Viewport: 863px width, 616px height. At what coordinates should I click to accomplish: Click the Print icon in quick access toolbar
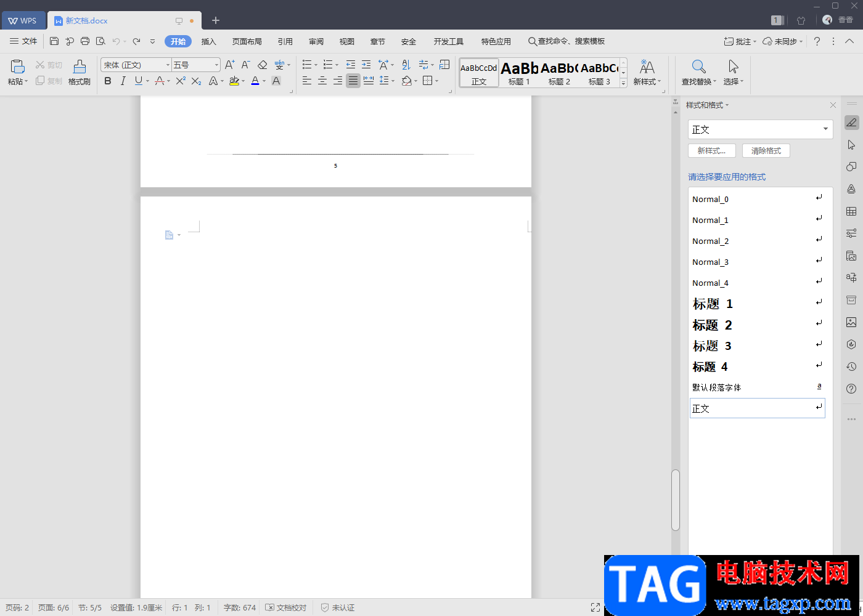pos(85,41)
